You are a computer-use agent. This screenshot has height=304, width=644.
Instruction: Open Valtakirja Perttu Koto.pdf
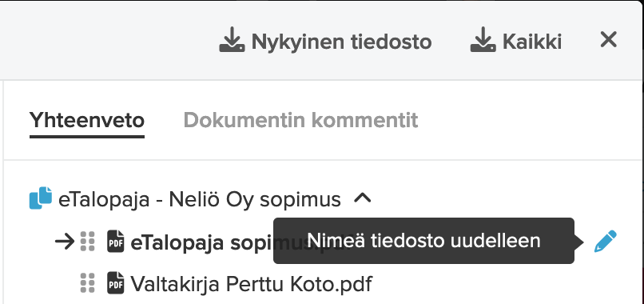(x=252, y=283)
